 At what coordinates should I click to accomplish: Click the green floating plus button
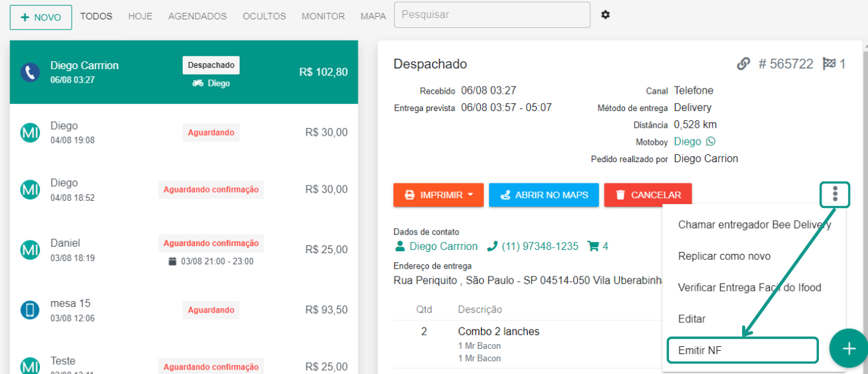coord(847,349)
